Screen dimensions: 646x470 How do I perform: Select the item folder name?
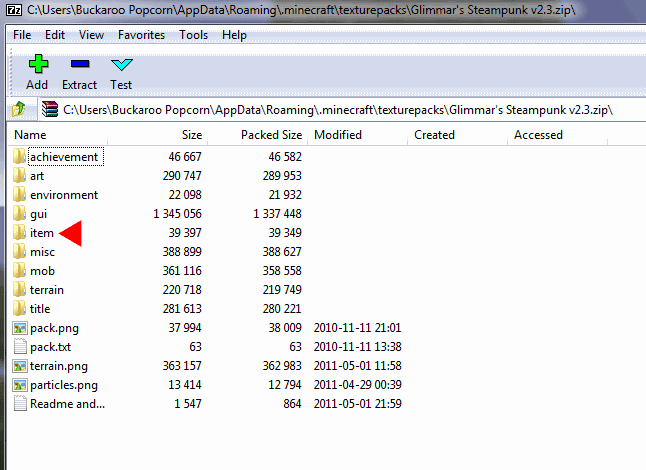pyautogui.click(x=42, y=233)
